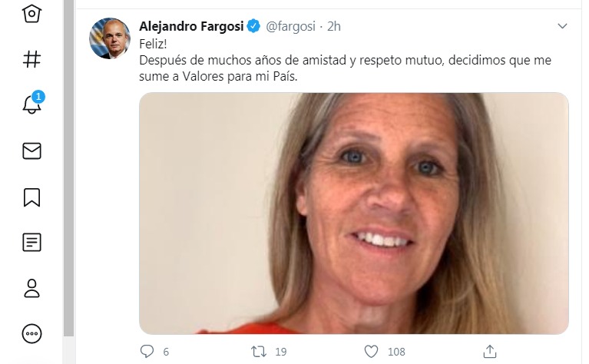Open the @fargosi handle link
The image size is (589, 364).
[x=290, y=26]
